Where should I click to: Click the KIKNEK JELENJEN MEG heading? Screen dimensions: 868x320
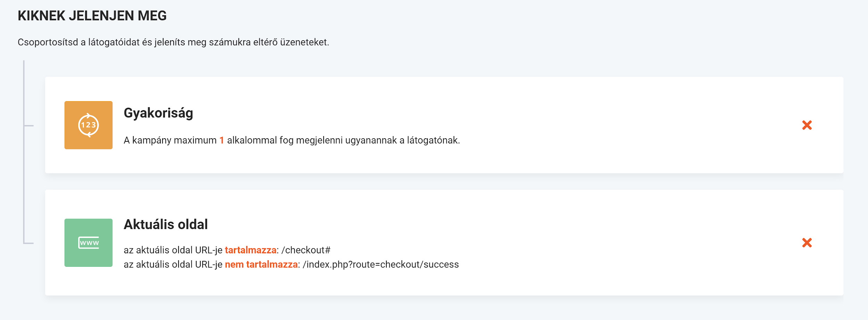click(x=92, y=16)
